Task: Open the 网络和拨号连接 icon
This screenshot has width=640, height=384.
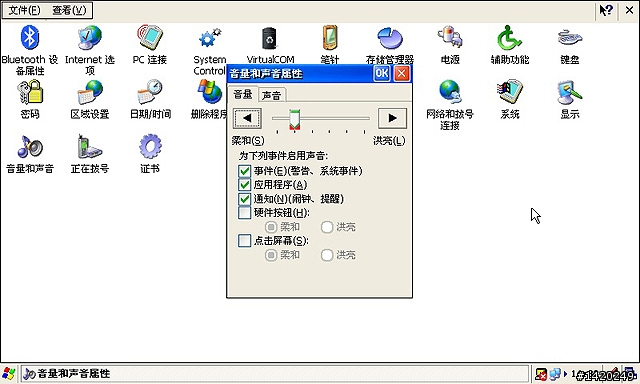Action: click(450, 92)
